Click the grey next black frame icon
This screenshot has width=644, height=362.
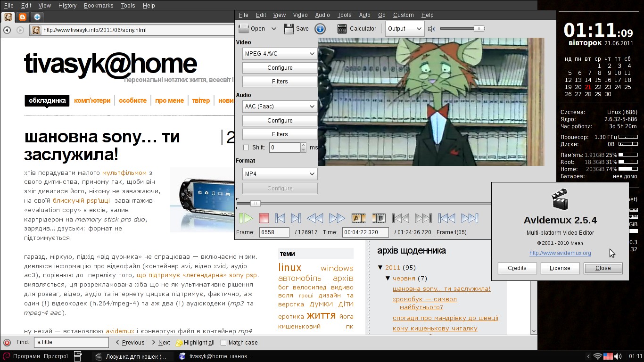tap(423, 218)
